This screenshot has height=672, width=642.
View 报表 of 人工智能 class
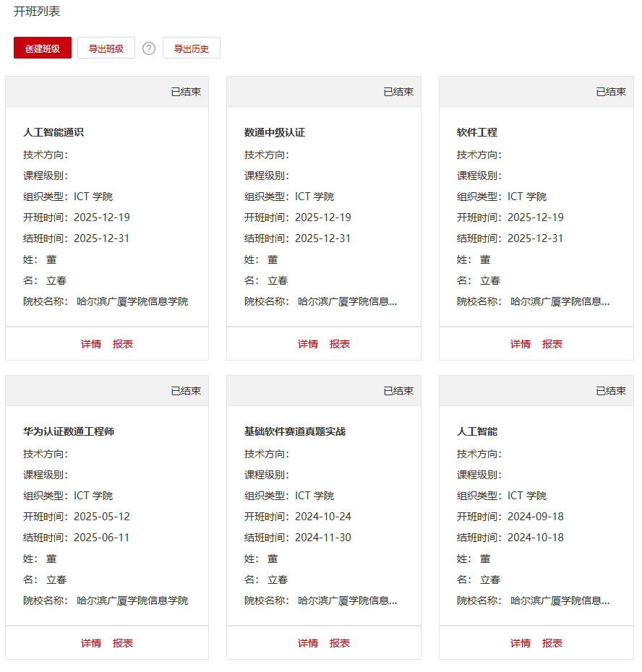click(552, 643)
